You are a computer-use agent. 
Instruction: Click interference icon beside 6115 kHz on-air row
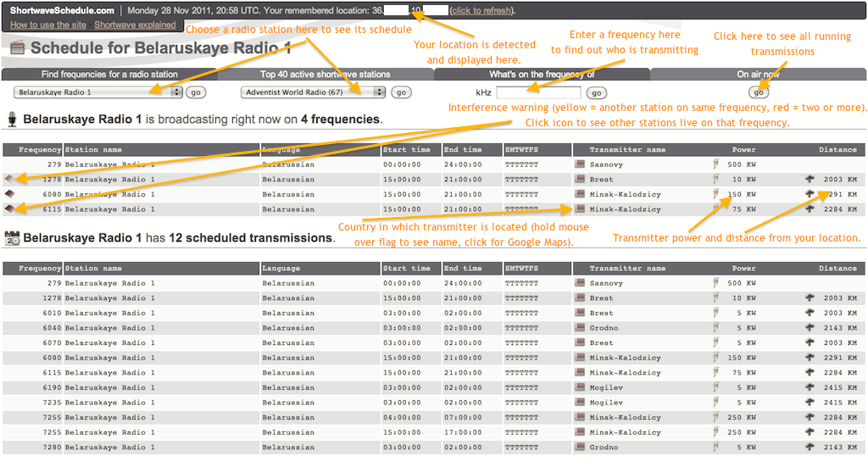(8, 208)
